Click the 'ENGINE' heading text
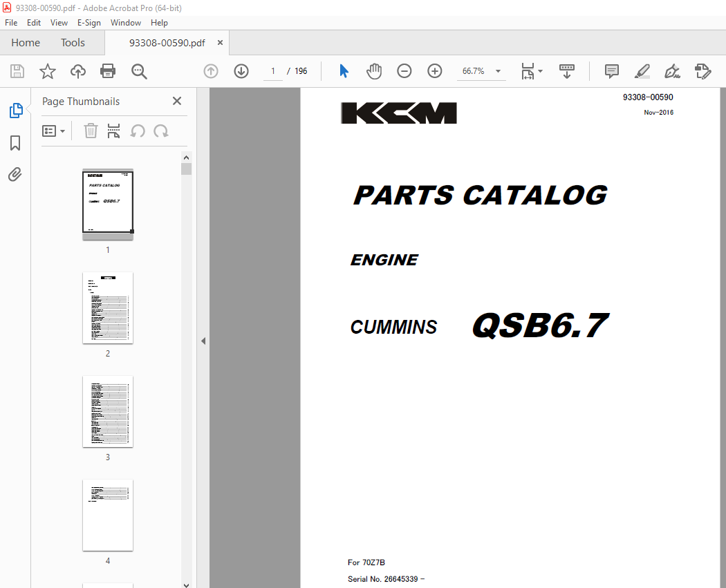The height and width of the screenshot is (588, 726). pos(384,260)
